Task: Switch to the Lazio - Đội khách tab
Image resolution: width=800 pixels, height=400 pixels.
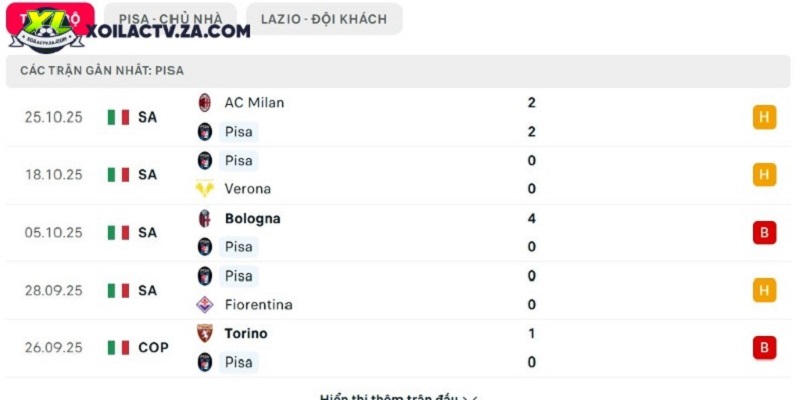Action: [x=324, y=19]
